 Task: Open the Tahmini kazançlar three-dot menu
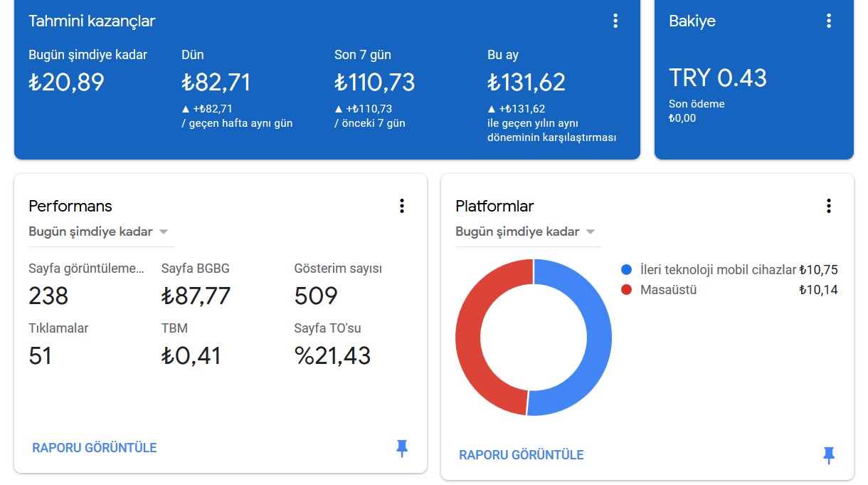(x=615, y=21)
